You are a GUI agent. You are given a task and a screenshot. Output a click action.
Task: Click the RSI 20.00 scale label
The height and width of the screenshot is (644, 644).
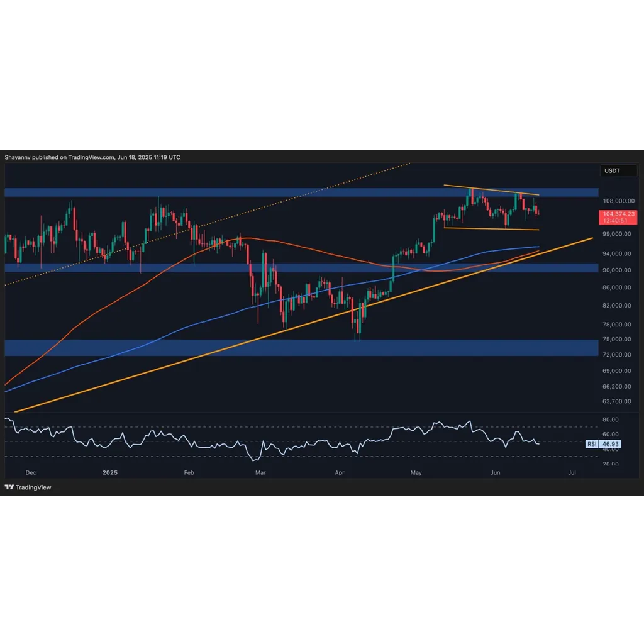point(610,464)
